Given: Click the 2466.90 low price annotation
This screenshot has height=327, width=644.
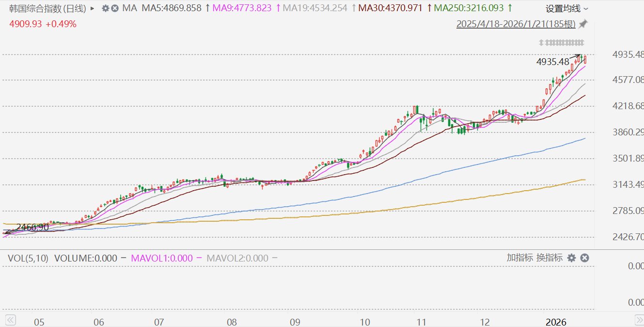Looking at the screenshot, I should pyautogui.click(x=32, y=227).
